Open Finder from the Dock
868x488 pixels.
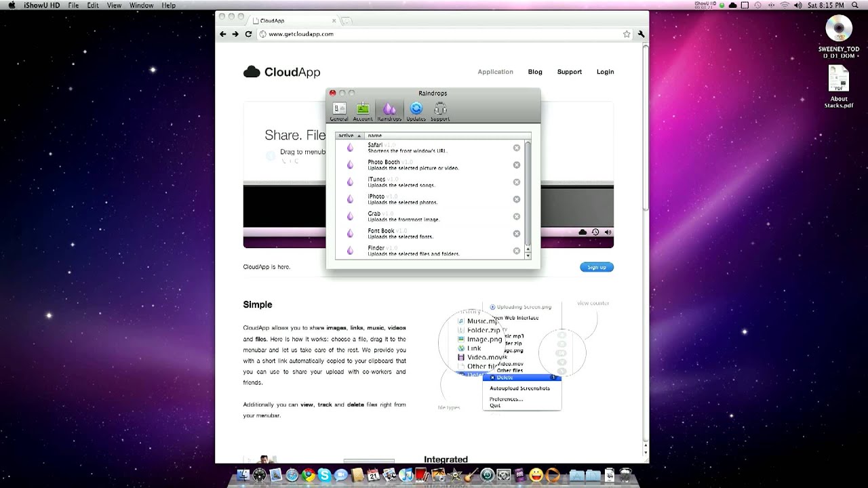243,475
